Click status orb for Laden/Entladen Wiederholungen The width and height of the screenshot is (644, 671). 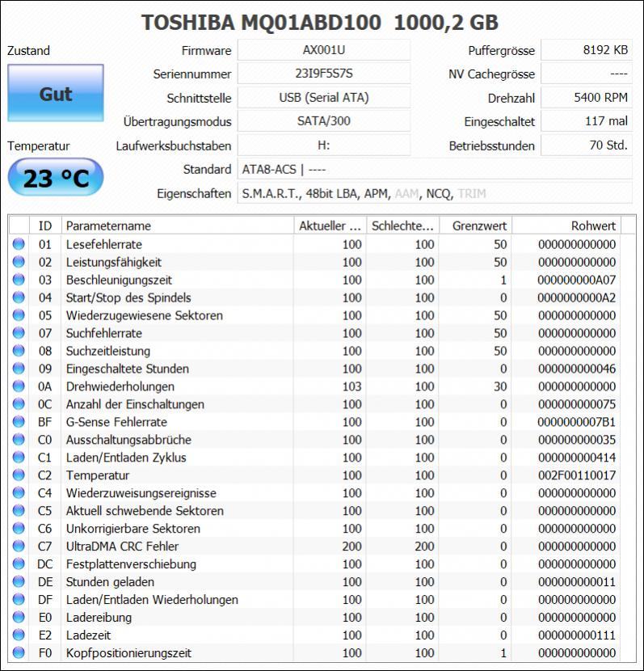(19, 600)
